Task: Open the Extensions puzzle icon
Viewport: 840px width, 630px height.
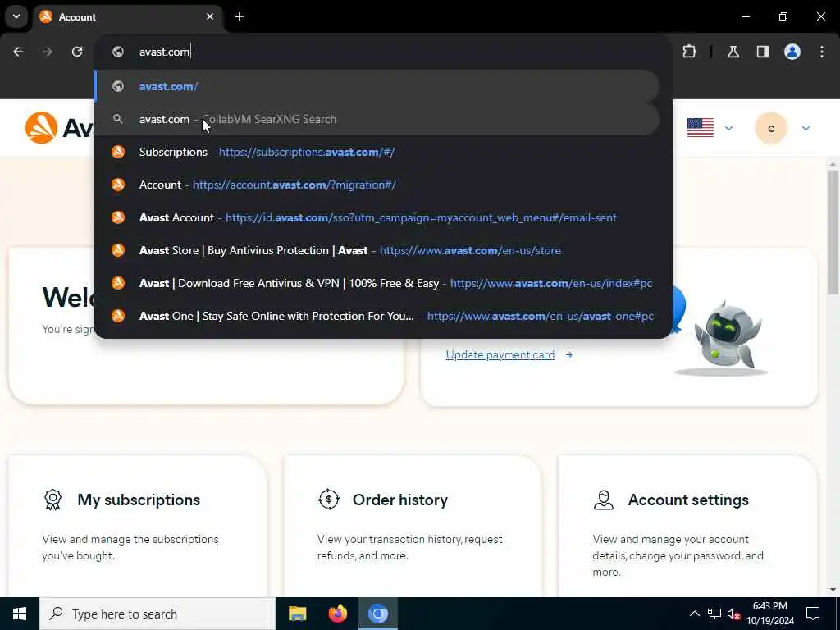Action: 689,52
